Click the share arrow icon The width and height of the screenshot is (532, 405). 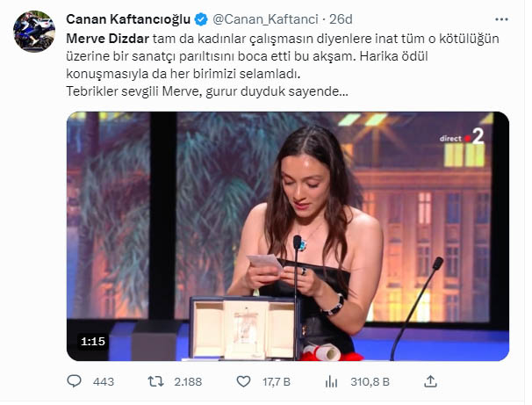pos(430,381)
